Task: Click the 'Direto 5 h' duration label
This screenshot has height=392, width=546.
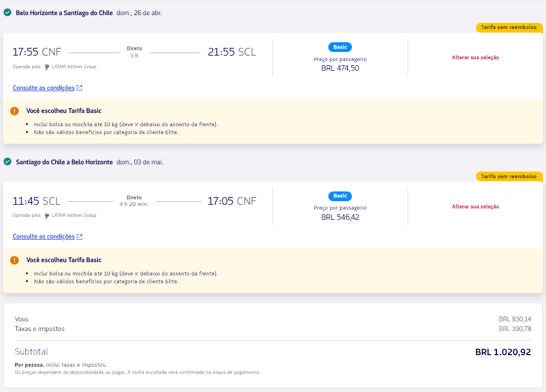Action: click(134, 52)
